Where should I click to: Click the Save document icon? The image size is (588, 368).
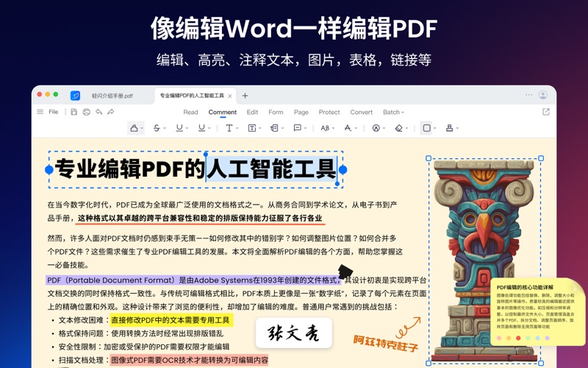pyautogui.click(x=74, y=112)
